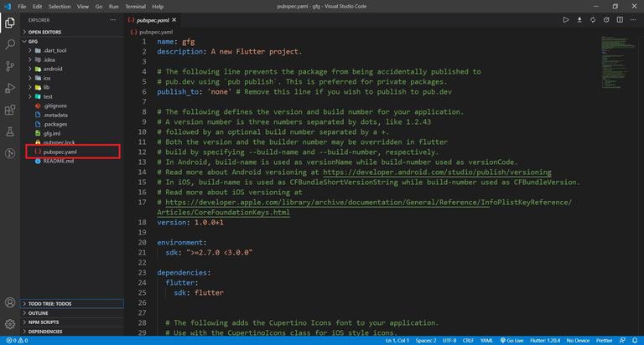Change encoding via UTF-8 status item
The image size is (644, 345).
(x=449, y=341)
